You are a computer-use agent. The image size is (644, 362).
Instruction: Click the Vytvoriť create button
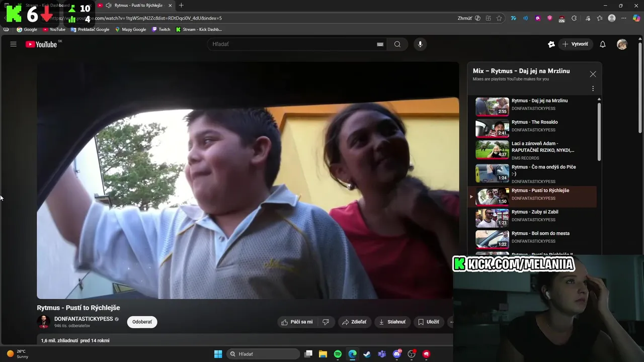click(x=575, y=44)
